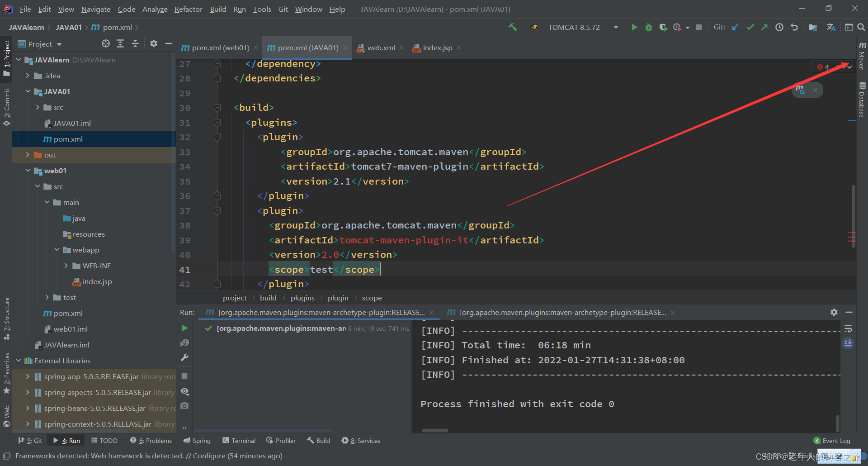This screenshot has width=868, height=466.
Task: Open the Event Log
Action: coord(832,441)
